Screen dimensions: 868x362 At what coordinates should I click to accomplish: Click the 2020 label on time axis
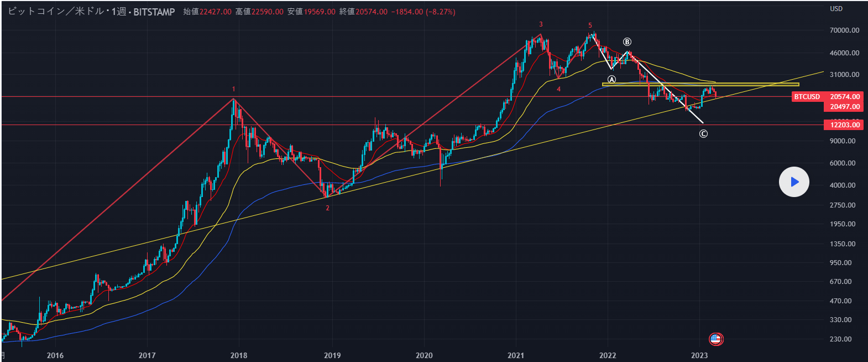424,355
